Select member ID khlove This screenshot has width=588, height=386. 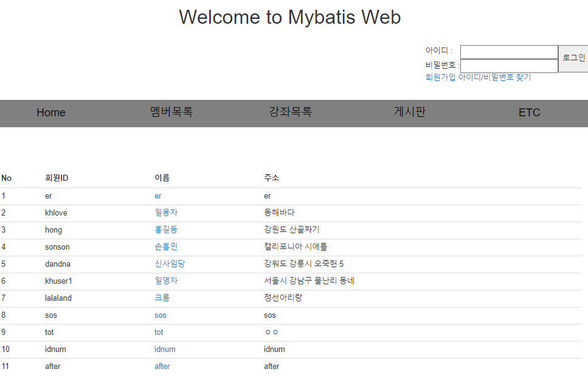57,213
